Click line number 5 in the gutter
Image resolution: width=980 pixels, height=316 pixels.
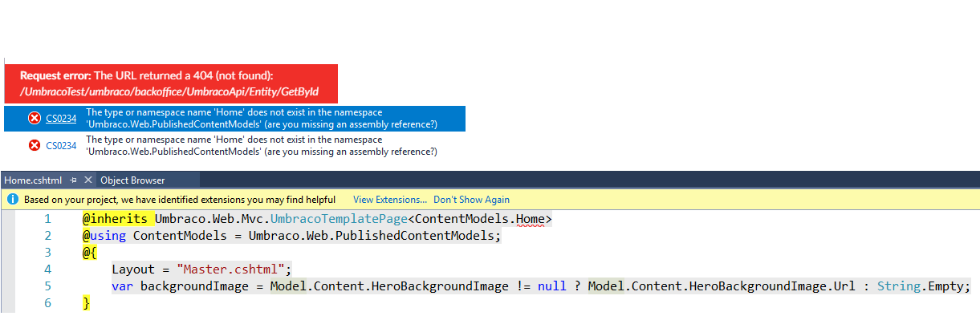point(47,286)
